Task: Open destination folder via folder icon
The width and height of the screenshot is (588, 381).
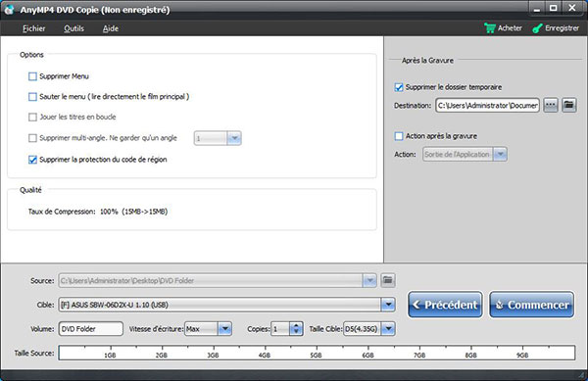Action: pos(568,105)
